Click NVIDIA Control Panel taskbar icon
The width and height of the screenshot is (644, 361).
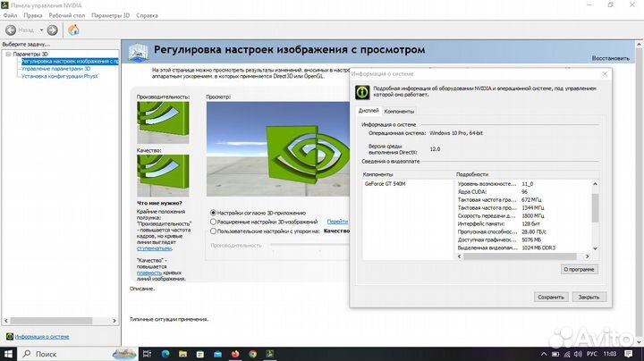click(x=270, y=354)
